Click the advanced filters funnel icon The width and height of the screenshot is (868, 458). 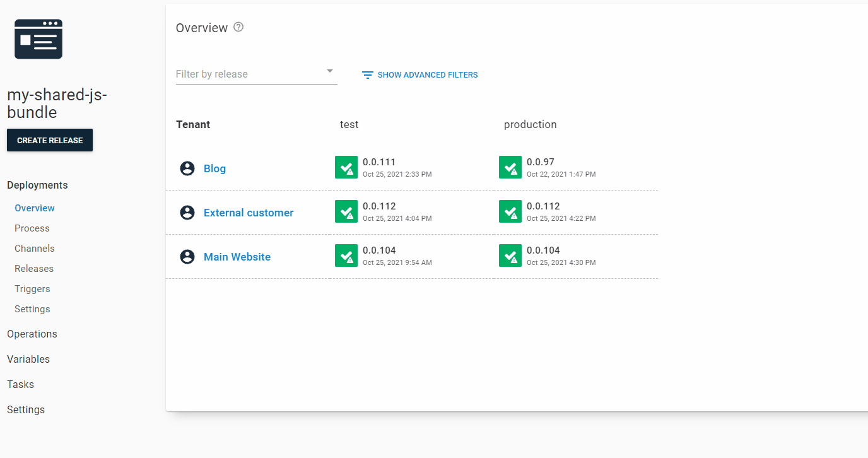368,75
